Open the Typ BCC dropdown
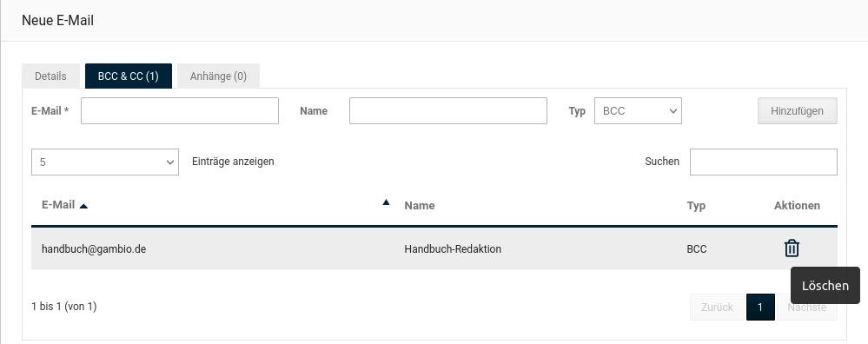 (638, 110)
